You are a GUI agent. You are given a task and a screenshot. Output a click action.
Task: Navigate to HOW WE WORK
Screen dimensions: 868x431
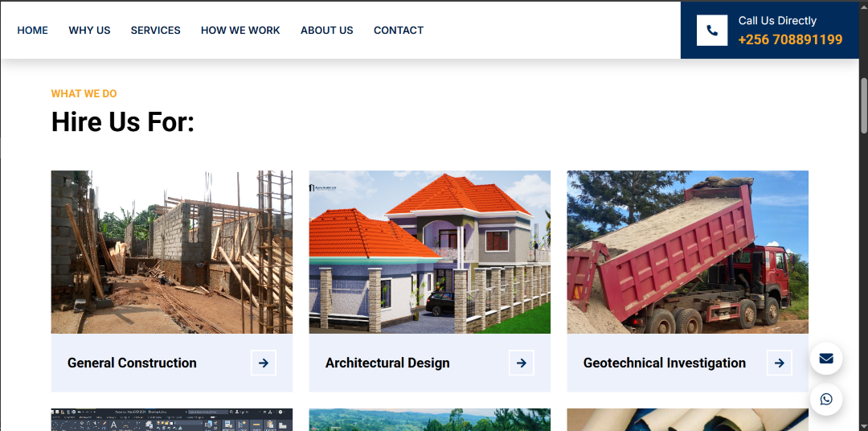(240, 31)
